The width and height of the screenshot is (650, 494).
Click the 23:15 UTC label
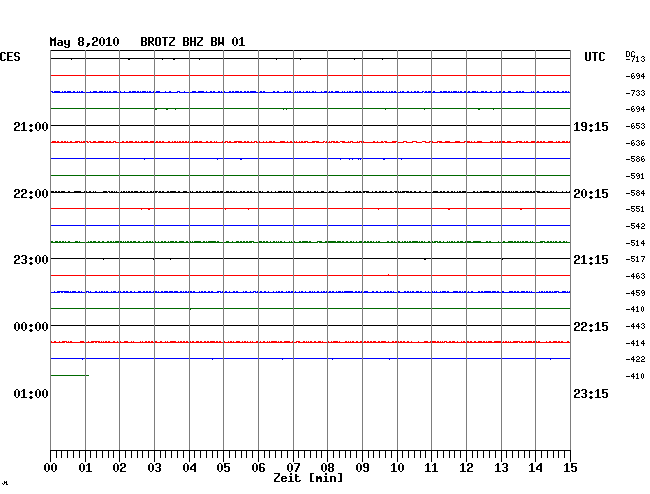coord(591,394)
